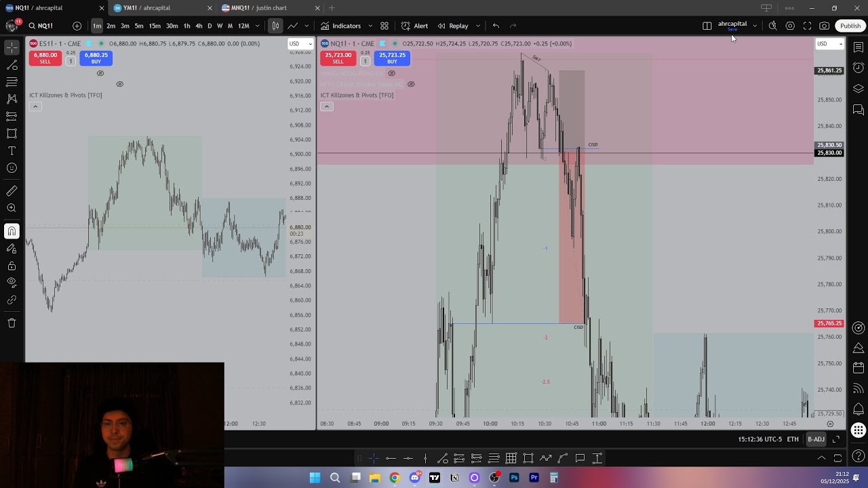Start bar Replay mode

(453, 26)
